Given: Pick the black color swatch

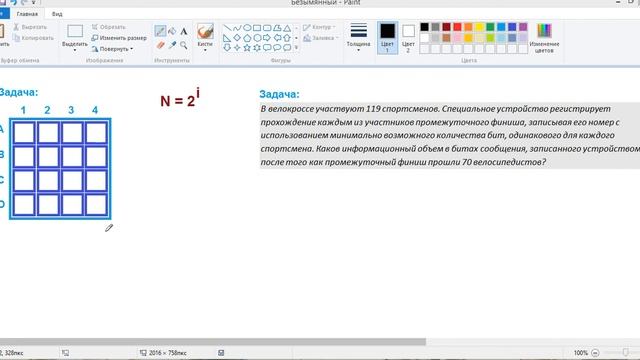Looking at the screenshot, I should (424, 27).
